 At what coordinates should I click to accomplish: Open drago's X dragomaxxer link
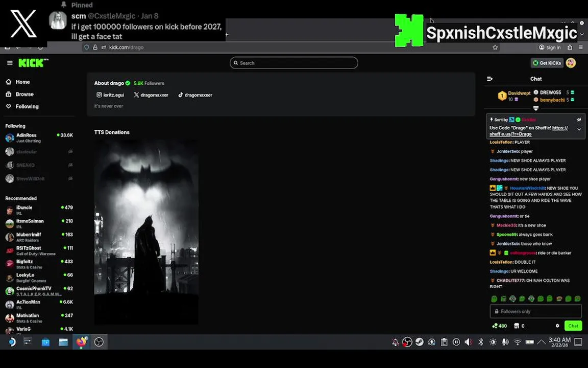151,95
